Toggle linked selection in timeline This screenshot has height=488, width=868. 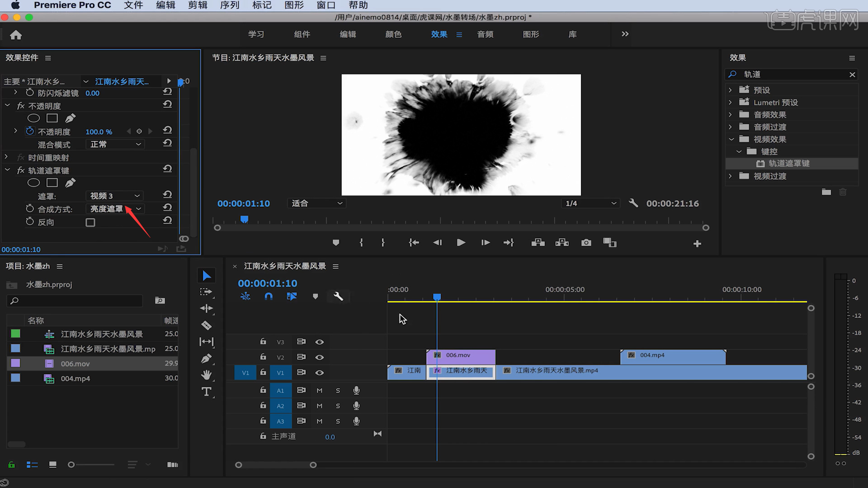292,296
